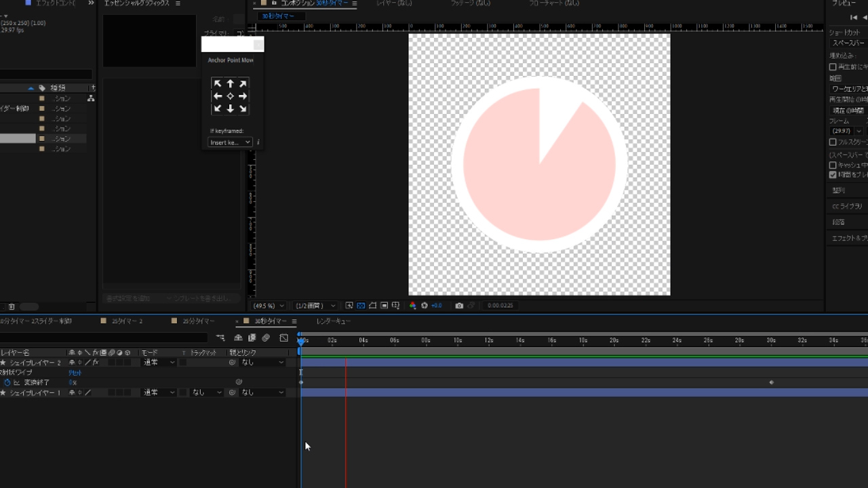Open the show channel color icon

pyautogui.click(x=412, y=306)
